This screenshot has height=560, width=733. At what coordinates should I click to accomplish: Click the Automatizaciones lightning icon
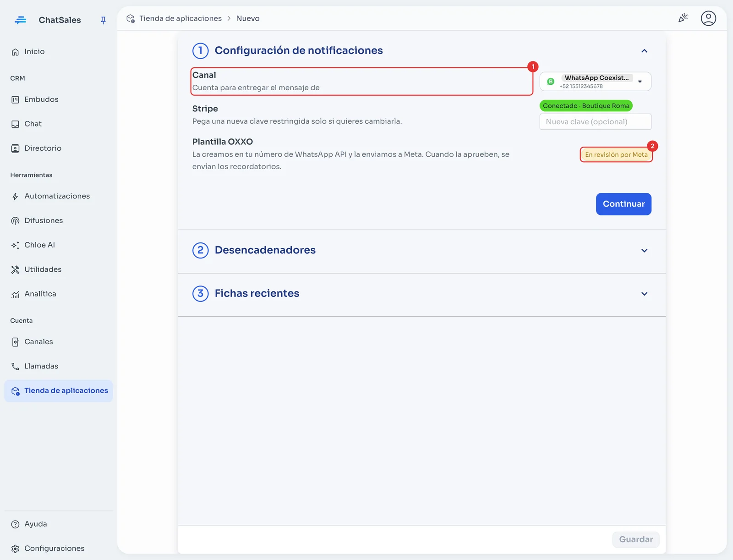[x=15, y=197]
